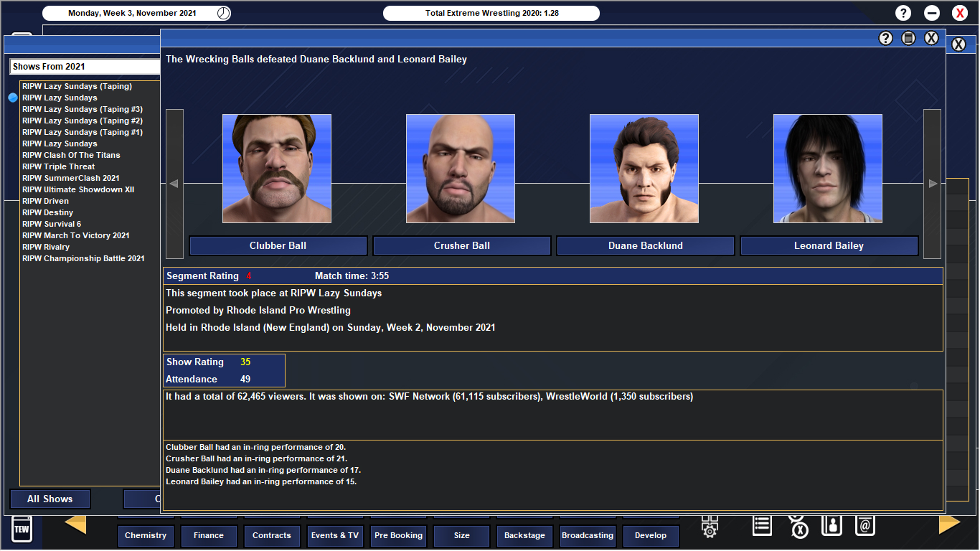
Task: Switch to the Finance tab
Action: pos(208,535)
